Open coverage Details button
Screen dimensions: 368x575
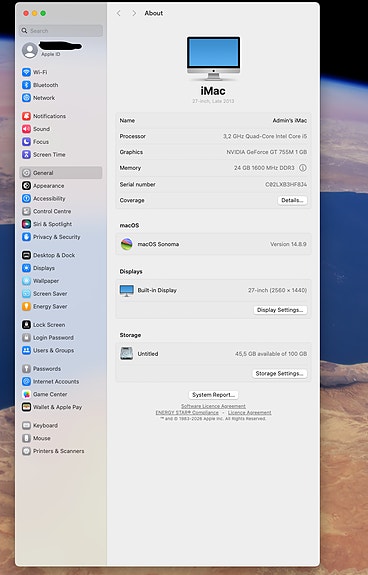click(292, 201)
